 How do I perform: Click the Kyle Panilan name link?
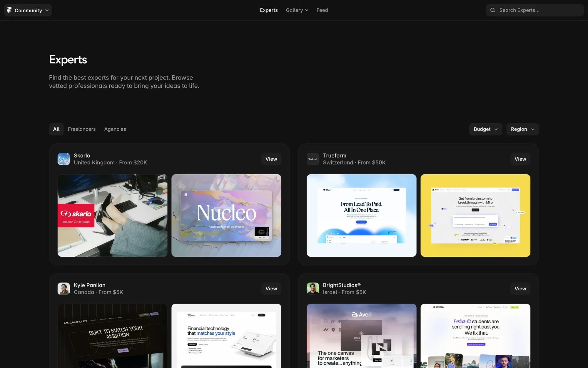[x=90, y=285]
